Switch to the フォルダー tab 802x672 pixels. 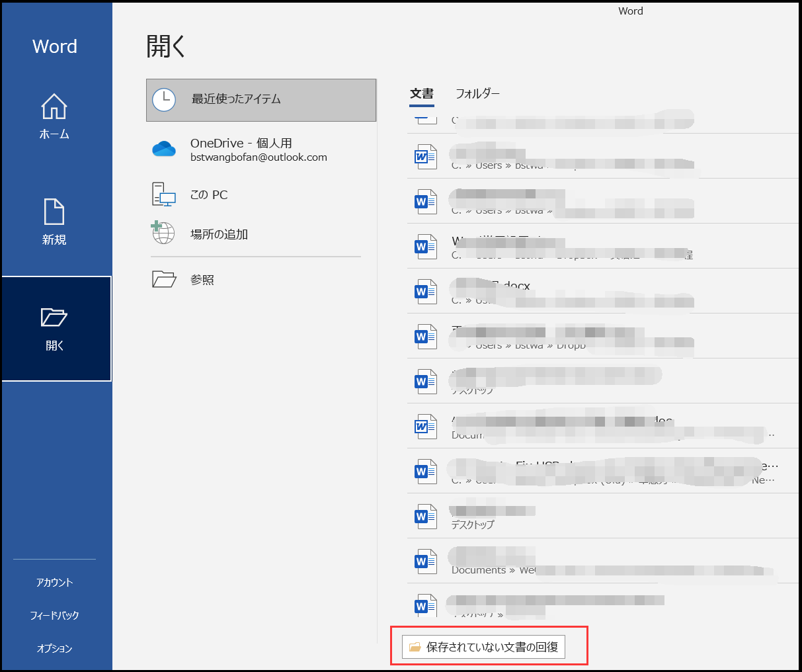click(477, 93)
